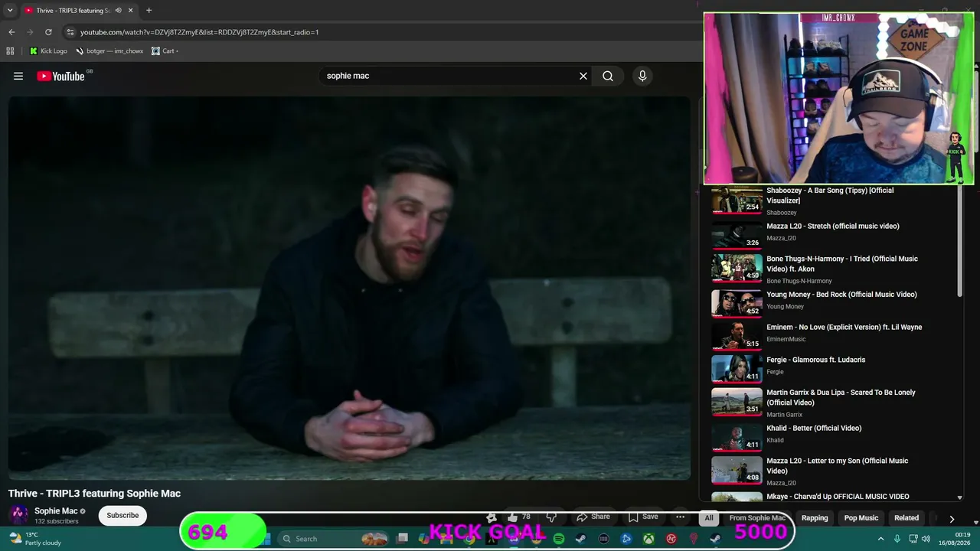Open the Windows taskbar Search box

coord(332,539)
